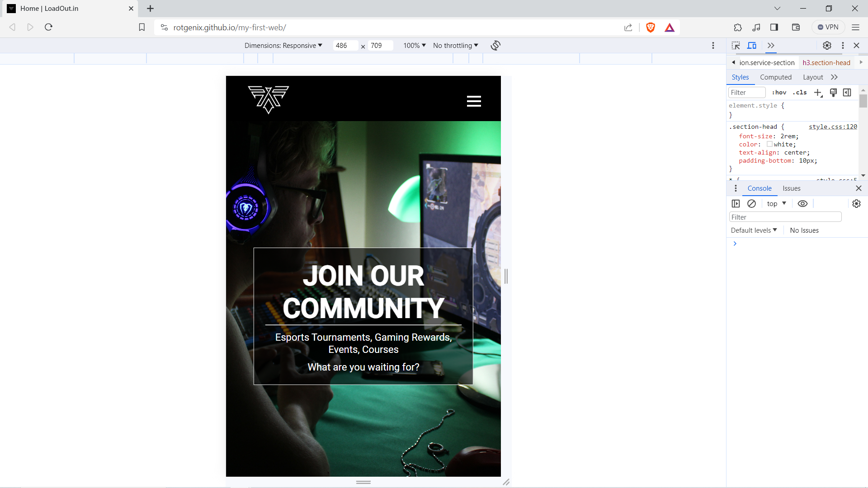Click the share page icon in the address bar
868x488 pixels.
(x=628, y=28)
